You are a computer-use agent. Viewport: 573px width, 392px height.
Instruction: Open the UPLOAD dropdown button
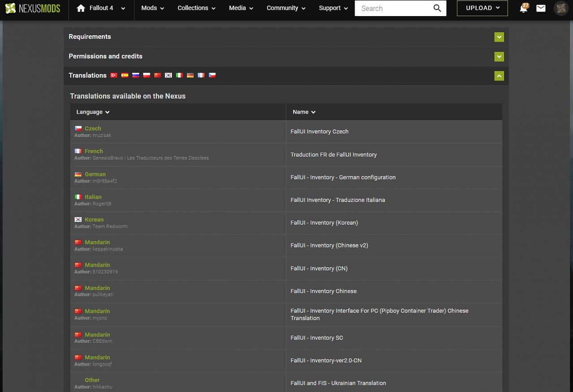pos(483,8)
